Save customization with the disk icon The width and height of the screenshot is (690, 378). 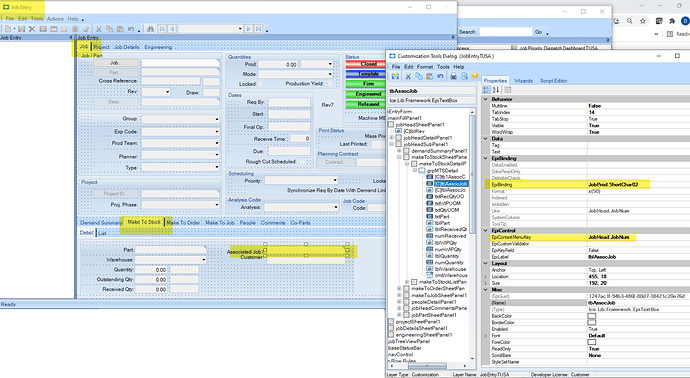[395, 76]
